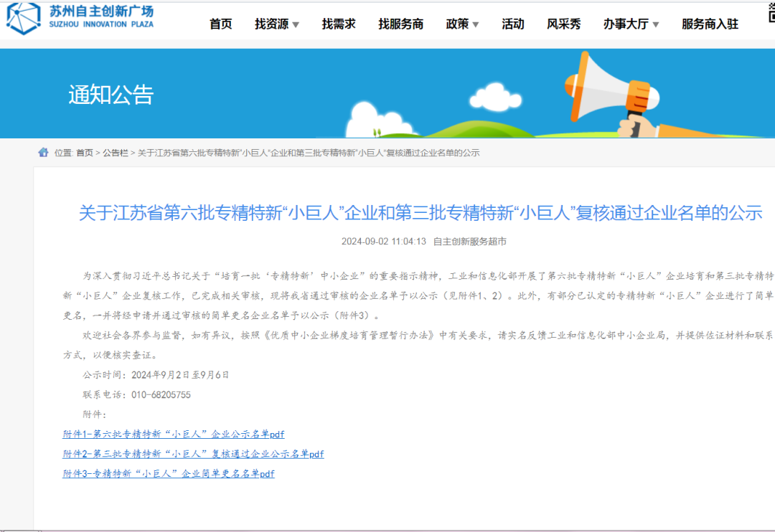775x532 pixels.
Task: Open the 首页 menu item
Action: [220, 24]
